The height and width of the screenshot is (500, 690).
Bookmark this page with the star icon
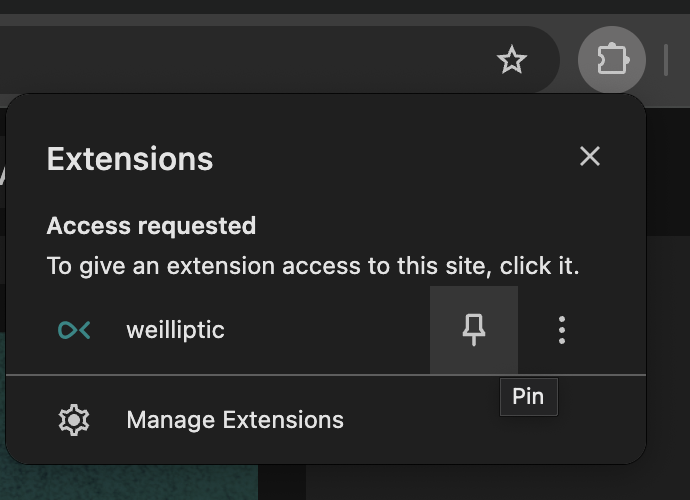pyautogui.click(x=512, y=60)
